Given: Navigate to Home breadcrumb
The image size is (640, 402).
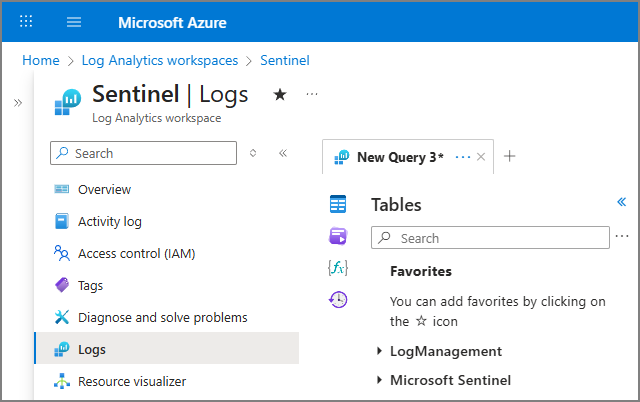Looking at the screenshot, I should coord(41,60).
